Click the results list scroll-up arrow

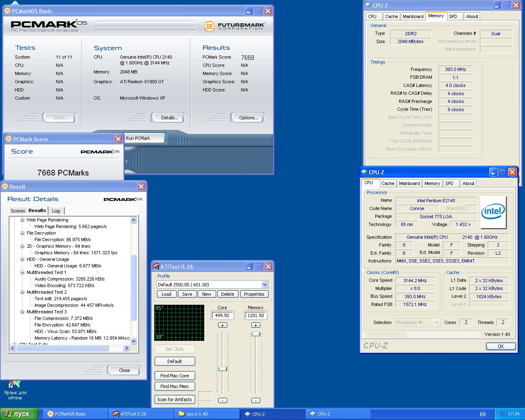click(133, 220)
